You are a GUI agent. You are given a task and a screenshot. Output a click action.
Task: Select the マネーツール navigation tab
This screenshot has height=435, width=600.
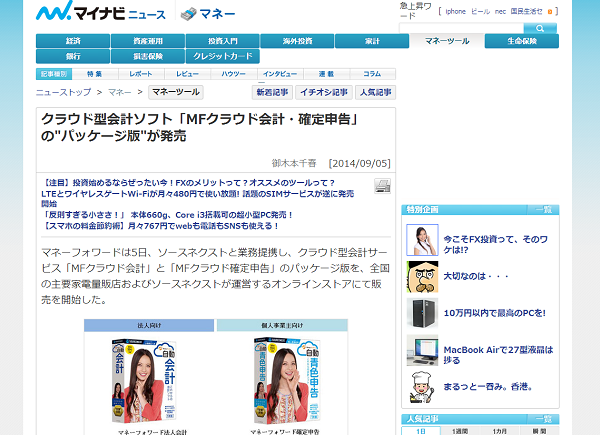[x=447, y=41]
